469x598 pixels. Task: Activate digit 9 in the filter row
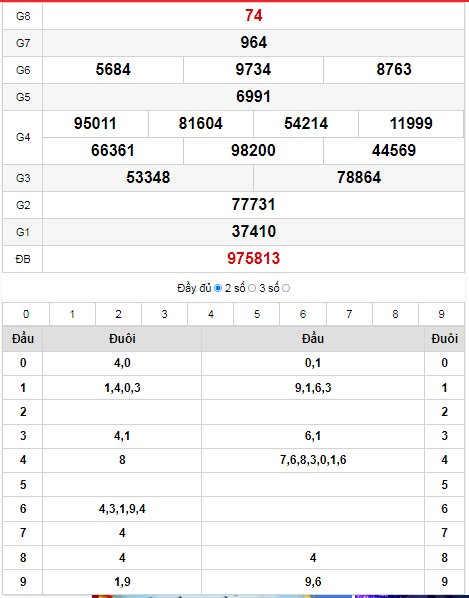coord(442,314)
